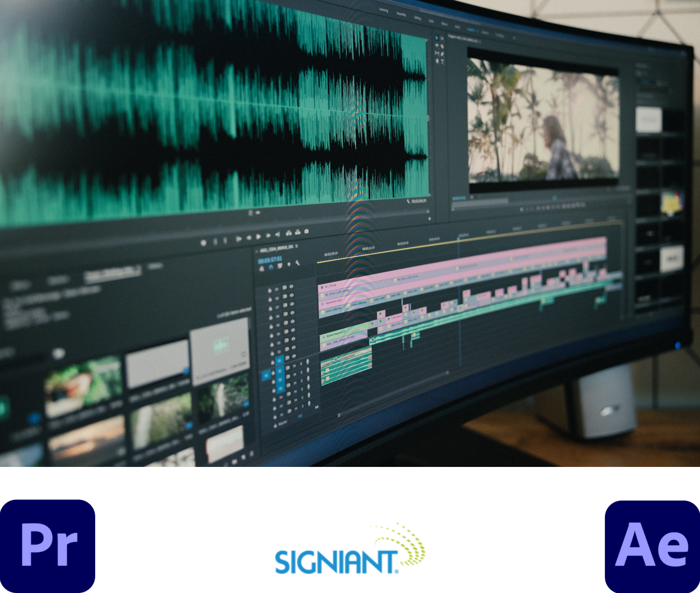Toggle timeline Snap magnet icon
This screenshot has width=700, height=593.
coord(271,267)
